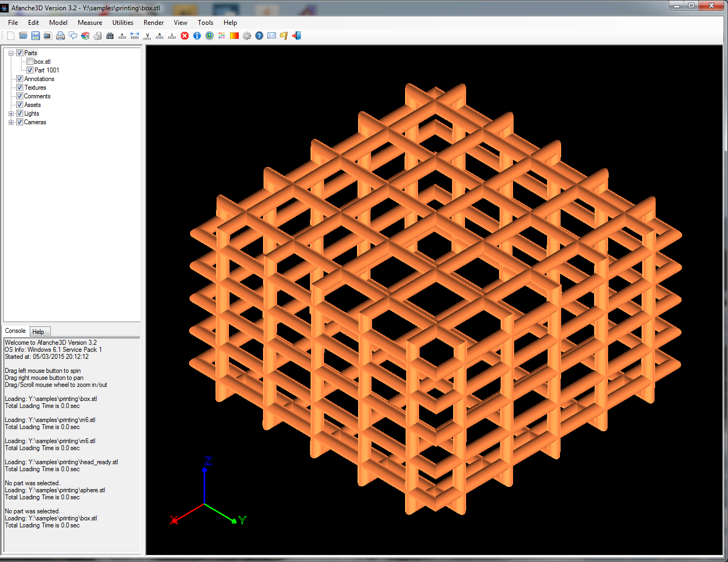Switch to the Help tab

38,332
